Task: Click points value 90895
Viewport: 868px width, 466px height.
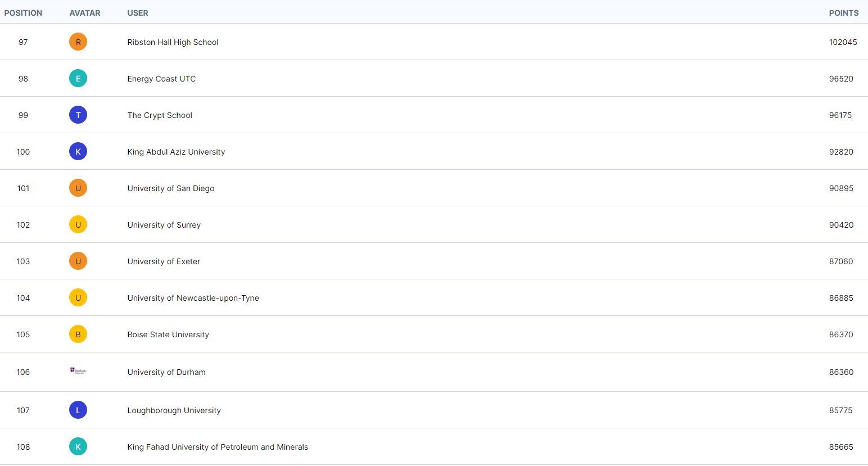Action: pos(841,188)
